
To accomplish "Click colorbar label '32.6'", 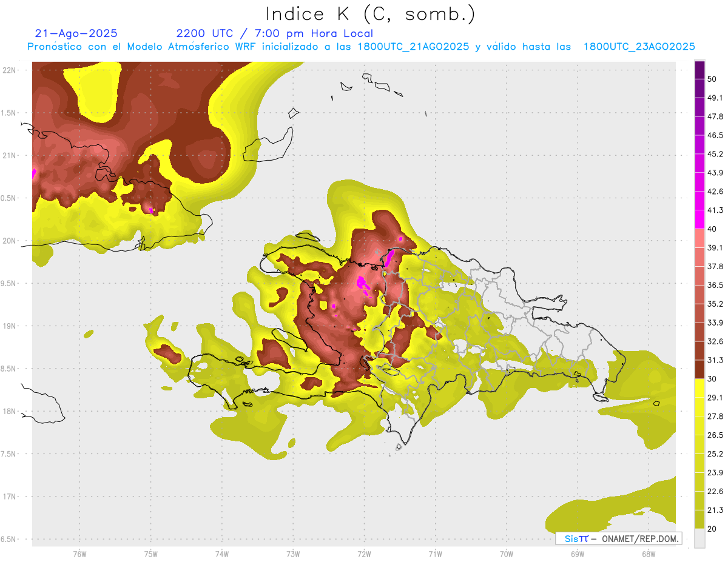I will [715, 341].
